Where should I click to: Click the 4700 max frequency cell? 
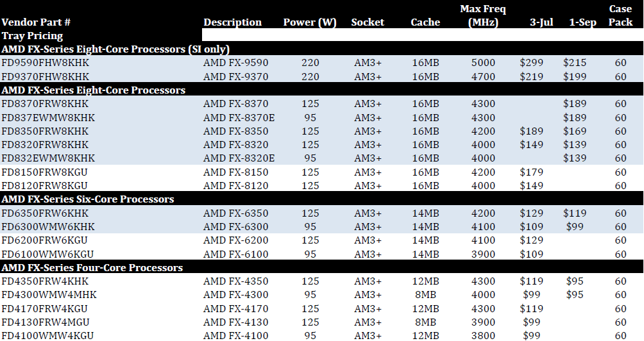[x=483, y=77]
